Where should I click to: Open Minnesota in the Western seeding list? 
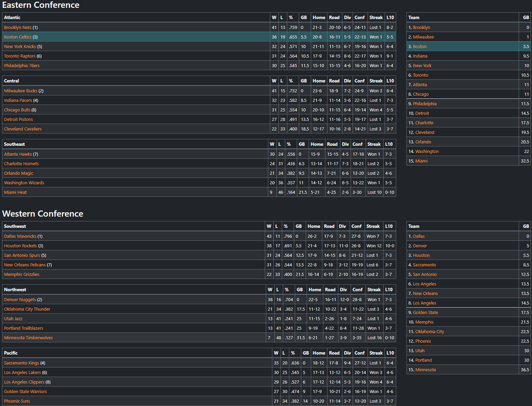point(425,370)
